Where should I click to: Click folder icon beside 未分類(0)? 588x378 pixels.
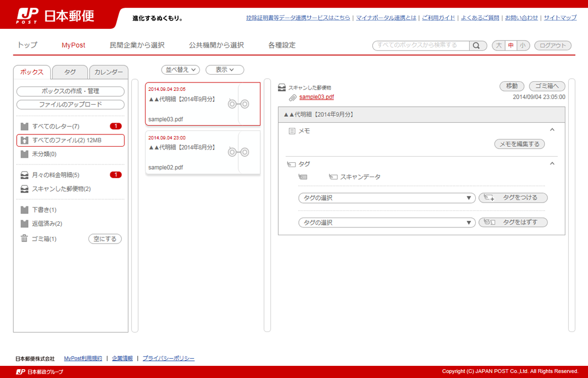24,154
